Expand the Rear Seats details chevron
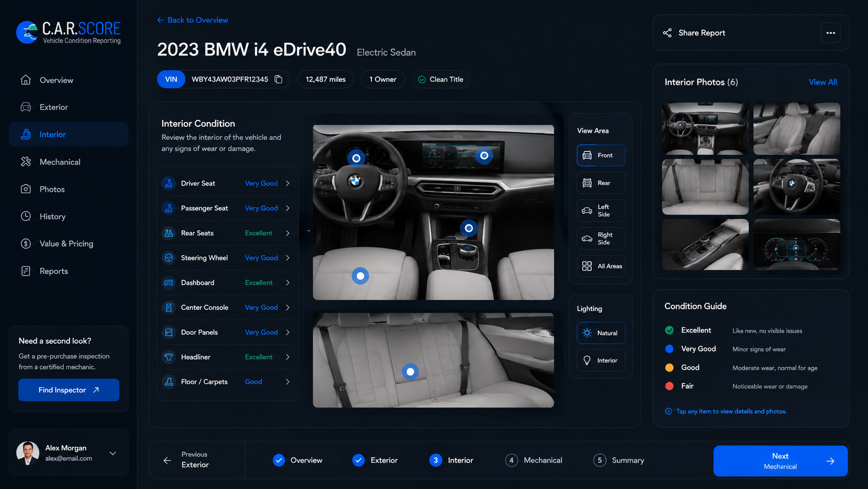The height and width of the screenshot is (489, 868). 288,233
